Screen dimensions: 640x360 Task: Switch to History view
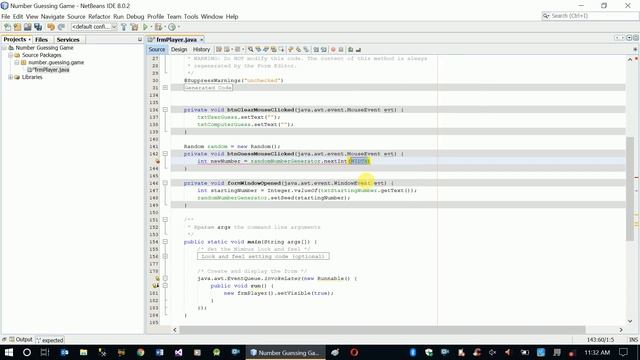(201, 49)
